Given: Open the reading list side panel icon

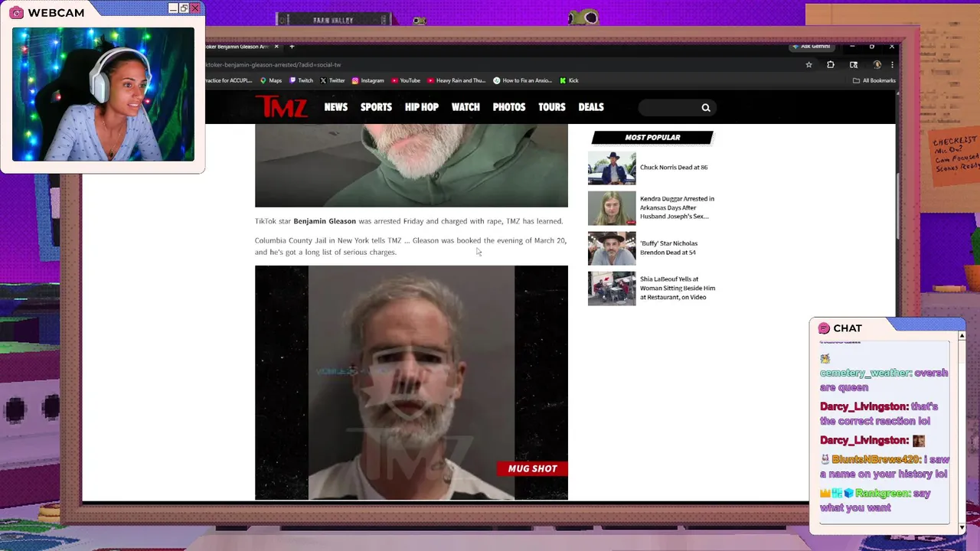Looking at the screenshot, I should (x=854, y=65).
